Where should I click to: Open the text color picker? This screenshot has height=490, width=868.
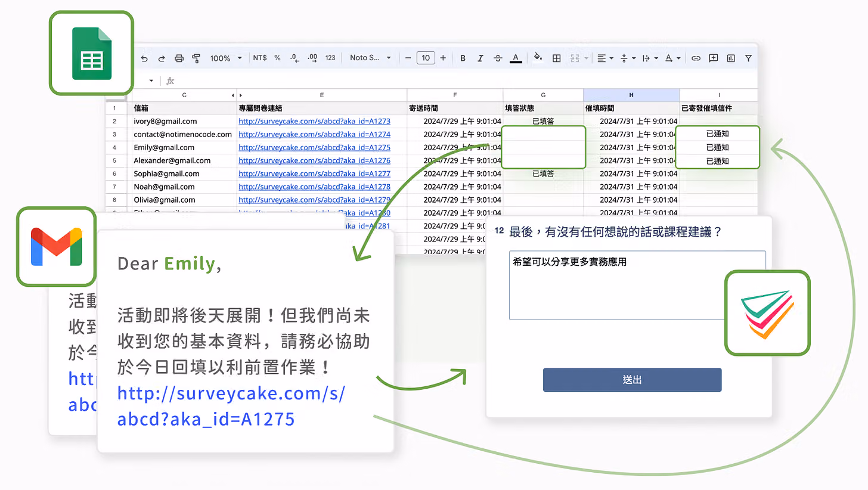(x=516, y=58)
